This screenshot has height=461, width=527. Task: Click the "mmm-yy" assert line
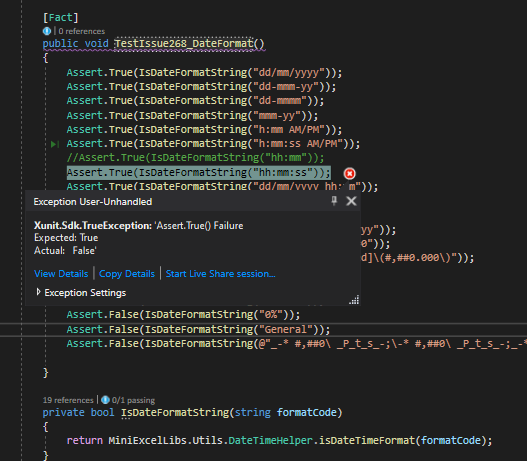pos(192,116)
